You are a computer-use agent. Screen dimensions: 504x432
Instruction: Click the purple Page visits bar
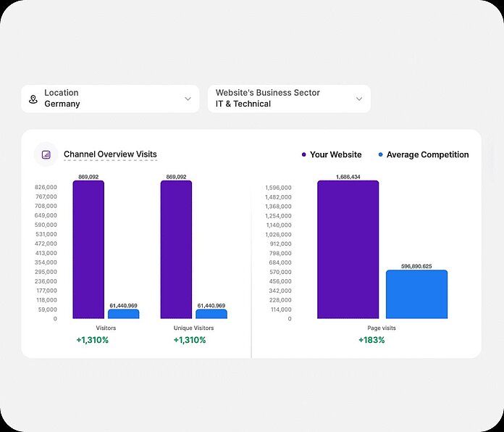pyautogui.click(x=348, y=250)
